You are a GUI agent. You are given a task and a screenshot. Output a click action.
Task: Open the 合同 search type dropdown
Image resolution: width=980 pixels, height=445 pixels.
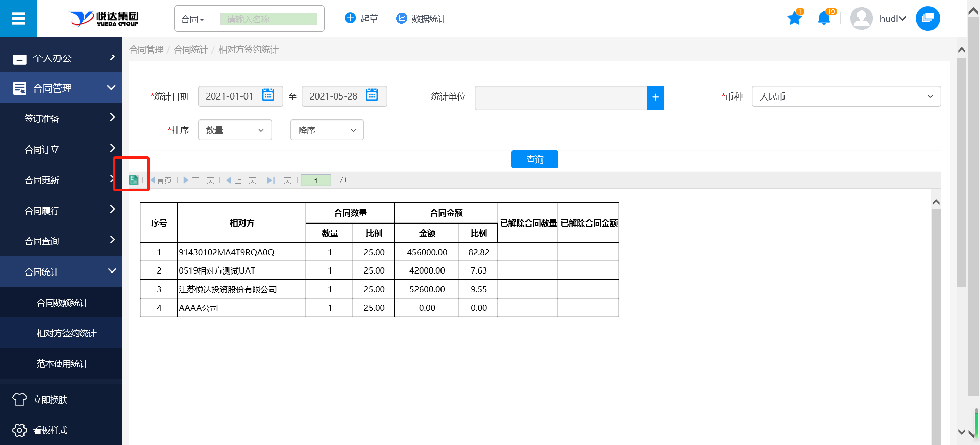pyautogui.click(x=193, y=19)
